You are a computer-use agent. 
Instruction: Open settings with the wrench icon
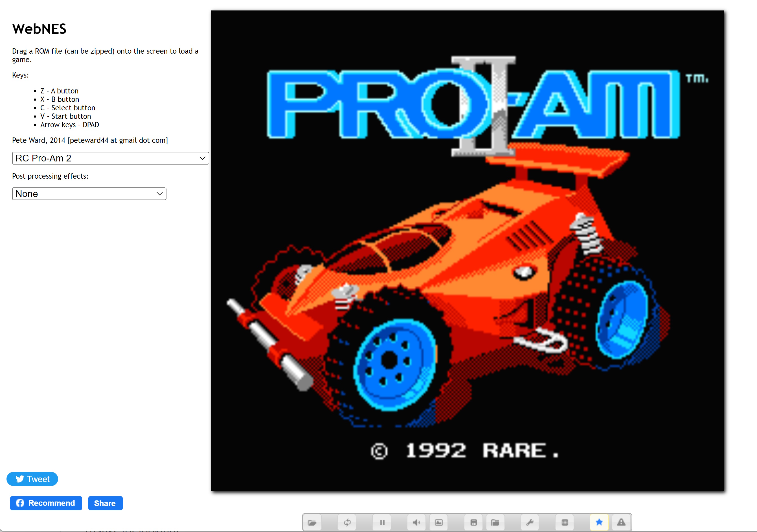530,522
